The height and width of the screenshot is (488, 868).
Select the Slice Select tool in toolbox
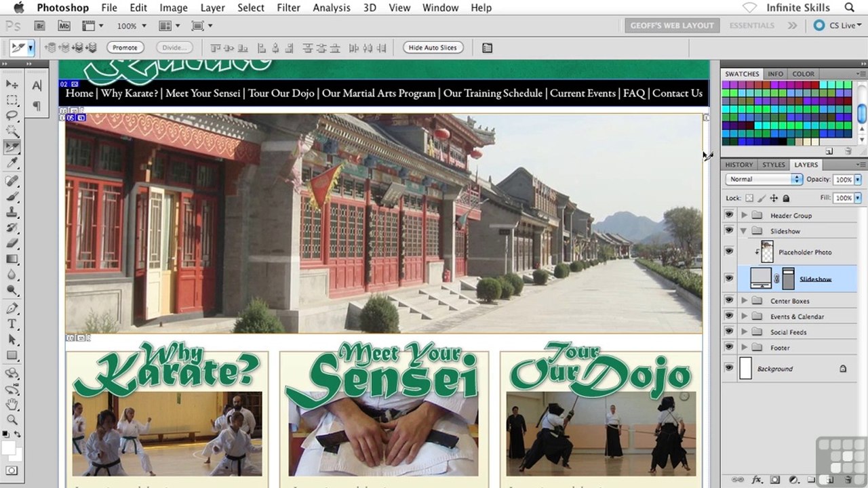(x=12, y=147)
